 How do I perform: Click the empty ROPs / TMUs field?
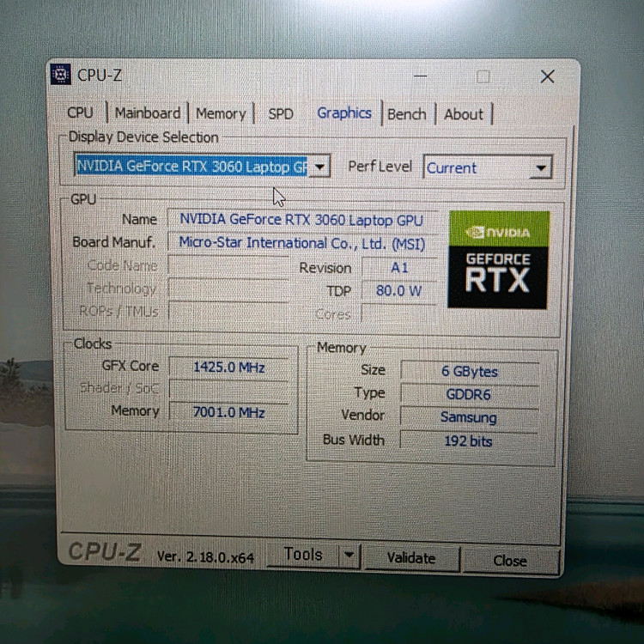(228, 312)
